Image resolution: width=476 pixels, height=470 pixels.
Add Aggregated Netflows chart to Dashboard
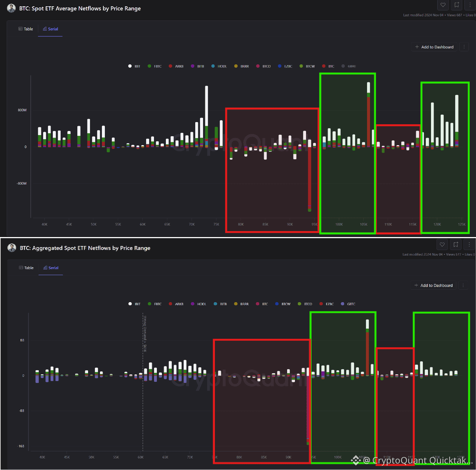click(x=434, y=285)
